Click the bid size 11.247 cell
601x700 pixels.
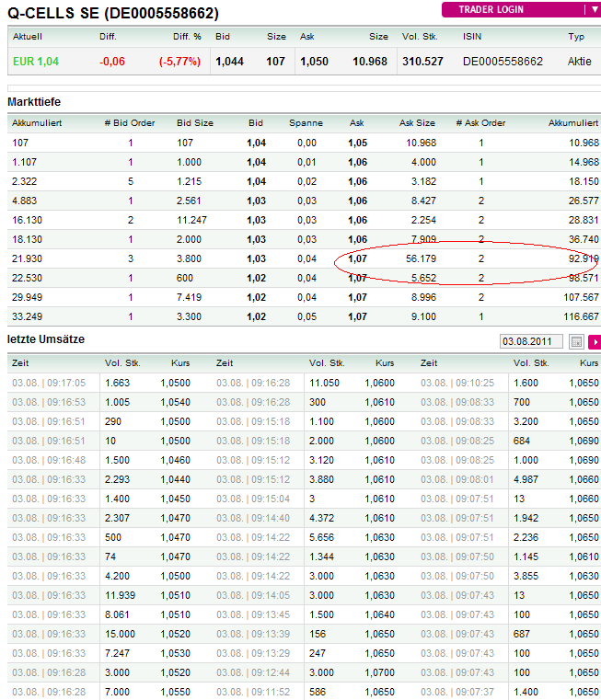coord(191,220)
